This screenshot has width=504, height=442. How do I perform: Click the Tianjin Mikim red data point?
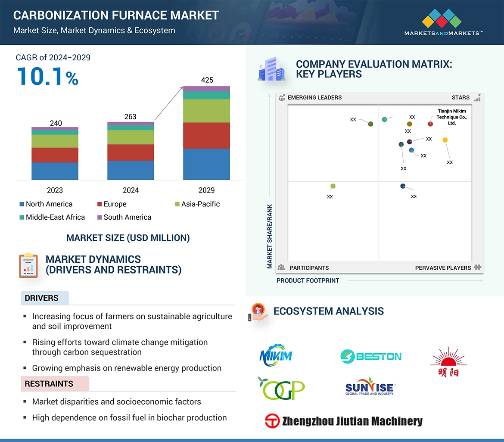[x=430, y=124]
